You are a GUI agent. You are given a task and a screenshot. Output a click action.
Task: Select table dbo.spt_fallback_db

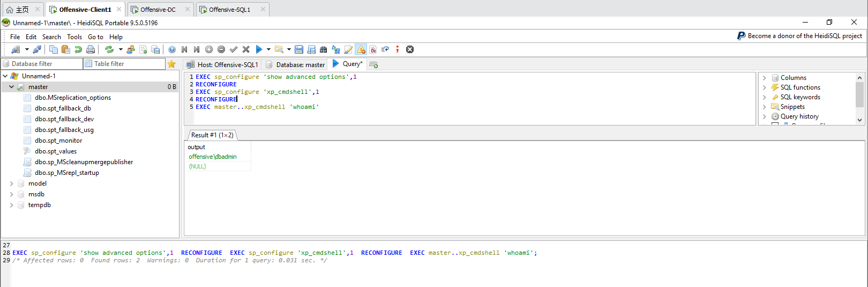click(x=63, y=108)
